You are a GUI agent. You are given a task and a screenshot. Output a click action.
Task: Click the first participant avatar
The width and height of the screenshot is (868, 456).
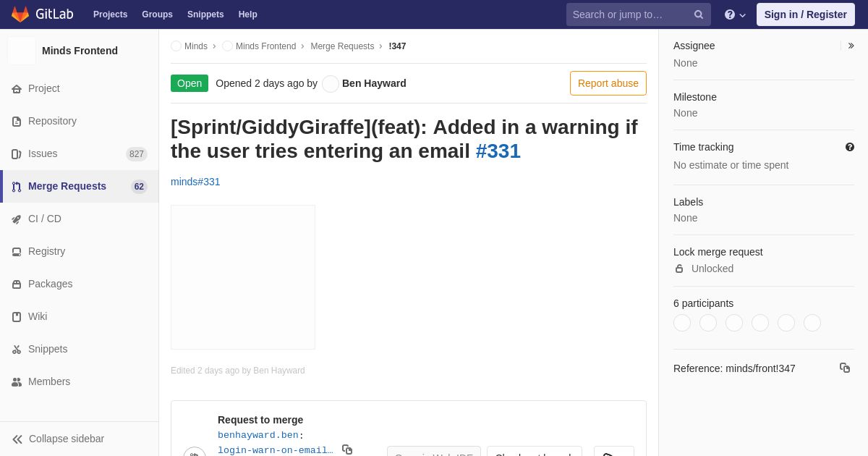pyautogui.click(x=682, y=323)
